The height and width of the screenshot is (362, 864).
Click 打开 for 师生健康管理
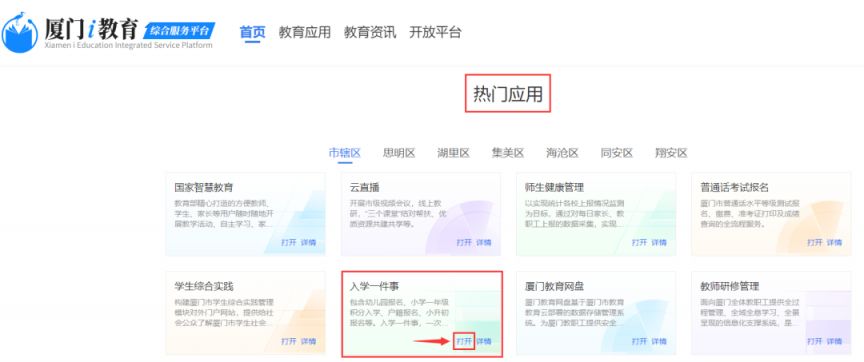click(639, 242)
